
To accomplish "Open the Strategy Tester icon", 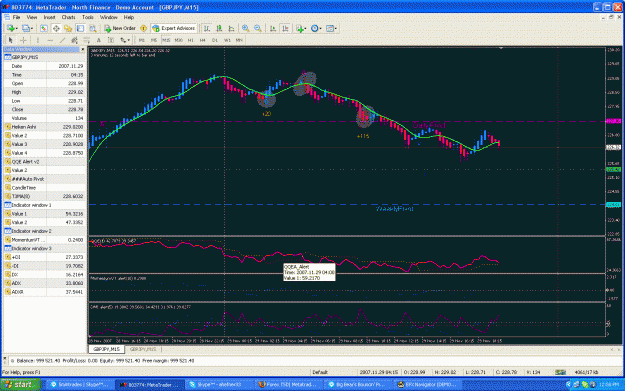I will 93,28.
